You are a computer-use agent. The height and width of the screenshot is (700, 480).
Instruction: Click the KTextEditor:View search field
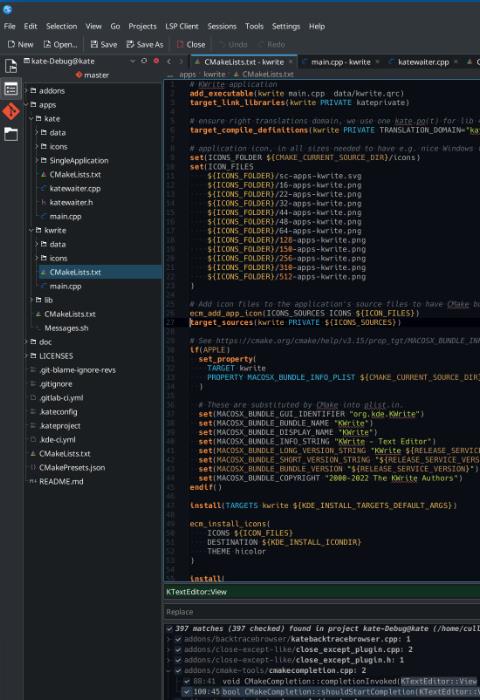pyautogui.click(x=321, y=592)
